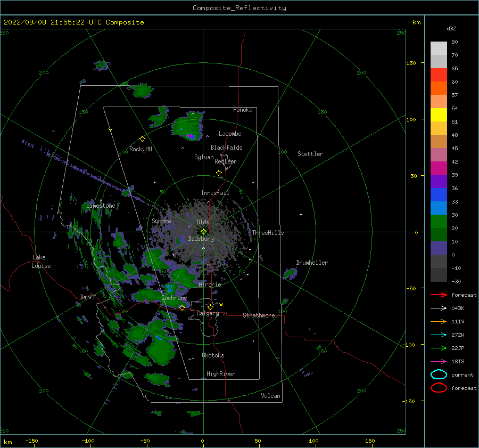479x448 pixels.
Task: Click the Stettler label on the map
Action: [310, 154]
